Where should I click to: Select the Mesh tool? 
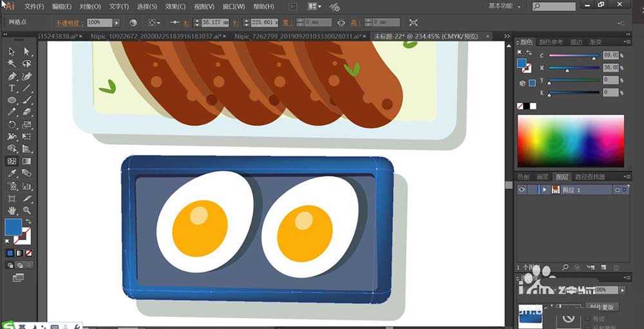12,161
